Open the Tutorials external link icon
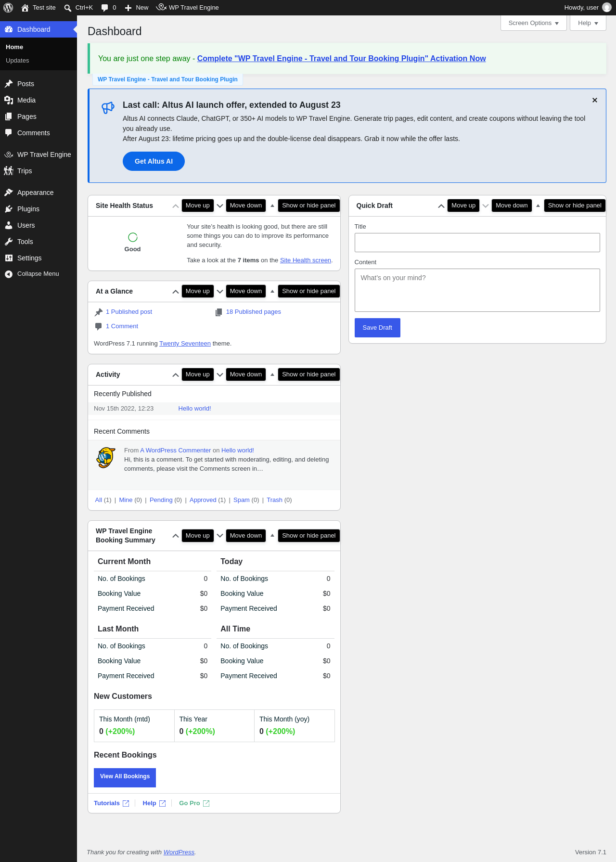 click(126, 803)
